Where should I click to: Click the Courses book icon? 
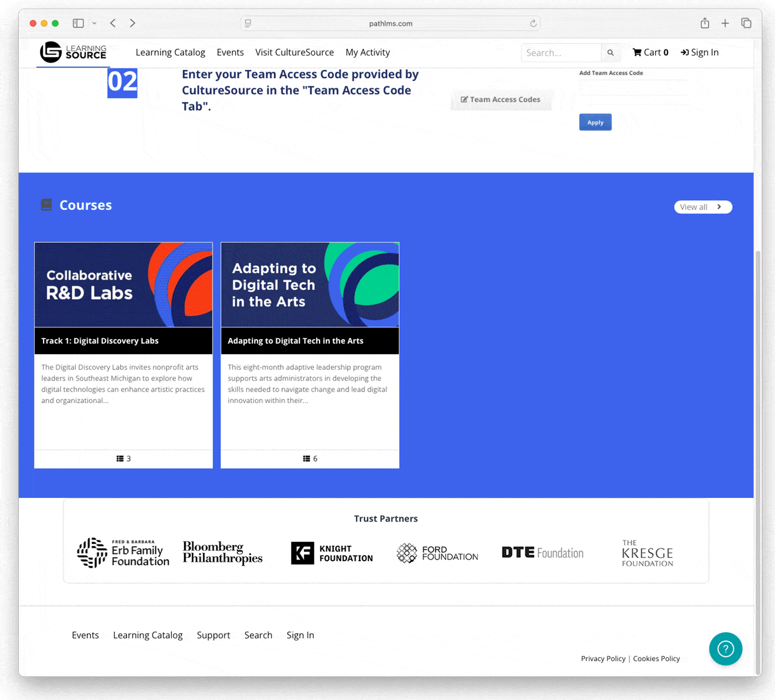[x=47, y=205]
